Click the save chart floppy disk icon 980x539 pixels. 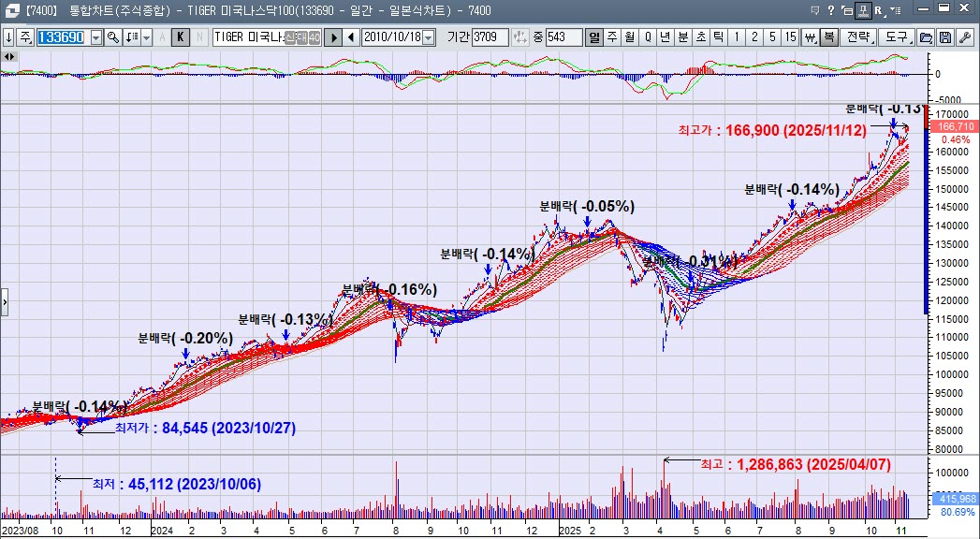[944, 37]
